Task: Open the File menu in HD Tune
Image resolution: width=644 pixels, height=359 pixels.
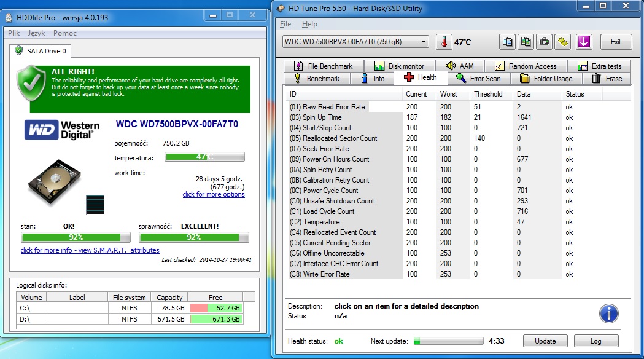Action: pyautogui.click(x=285, y=24)
